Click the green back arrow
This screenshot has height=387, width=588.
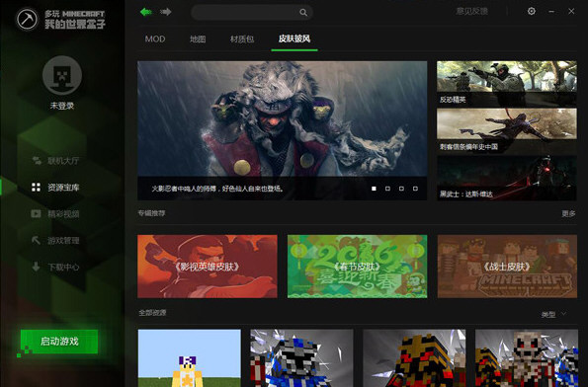[x=146, y=12]
